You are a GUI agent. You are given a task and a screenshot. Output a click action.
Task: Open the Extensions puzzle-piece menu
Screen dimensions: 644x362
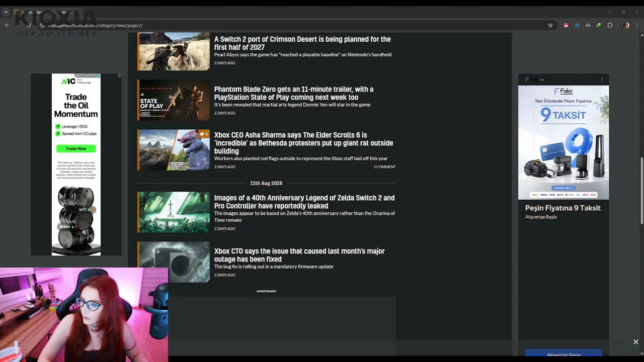pos(610,25)
